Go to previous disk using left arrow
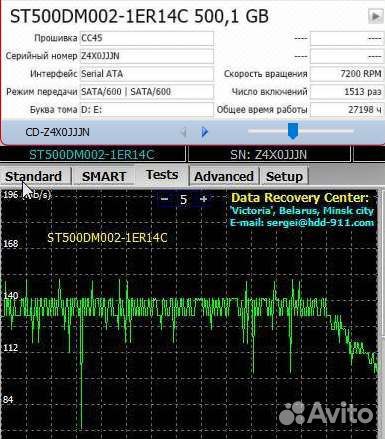The height and width of the screenshot is (439, 385). [x=183, y=132]
